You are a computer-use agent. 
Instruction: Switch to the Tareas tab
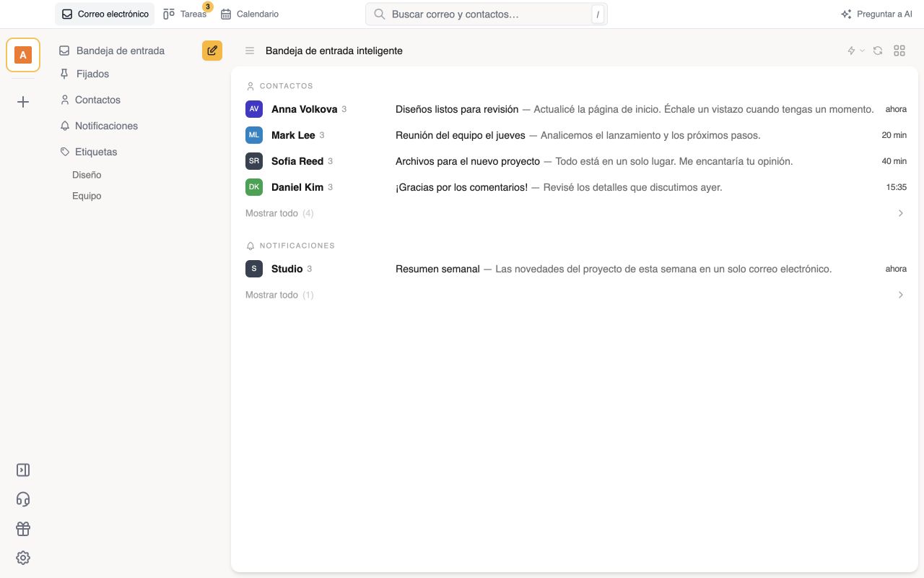click(186, 14)
